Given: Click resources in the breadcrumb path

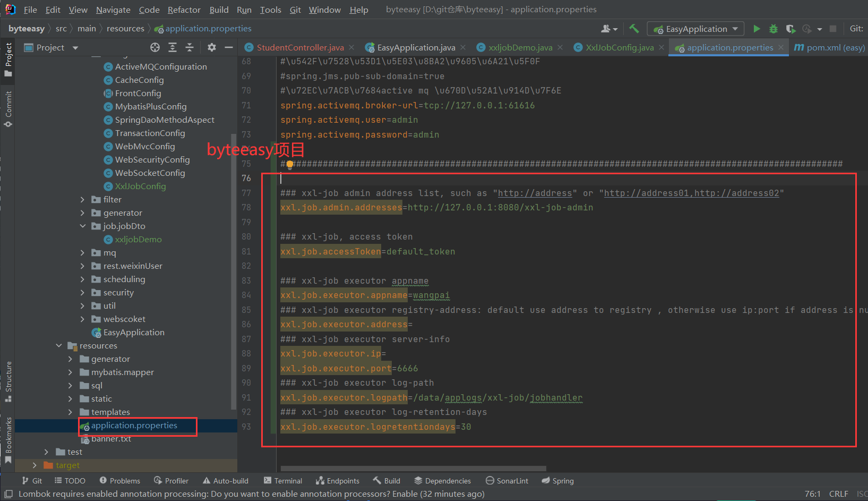Looking at the screenshot, I should point(125,29).
